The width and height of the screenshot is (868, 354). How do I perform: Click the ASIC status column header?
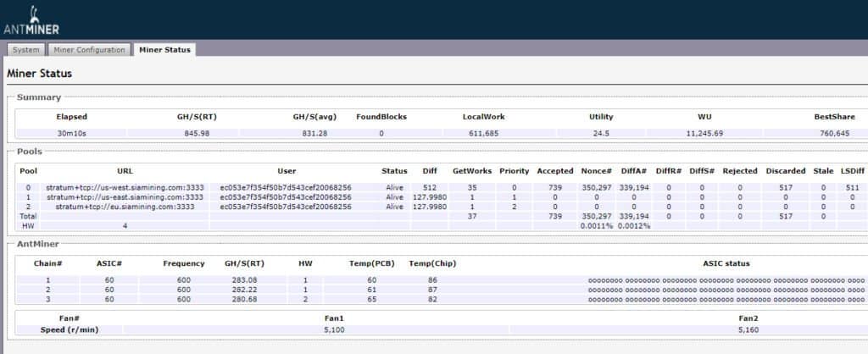pos(726,263)
